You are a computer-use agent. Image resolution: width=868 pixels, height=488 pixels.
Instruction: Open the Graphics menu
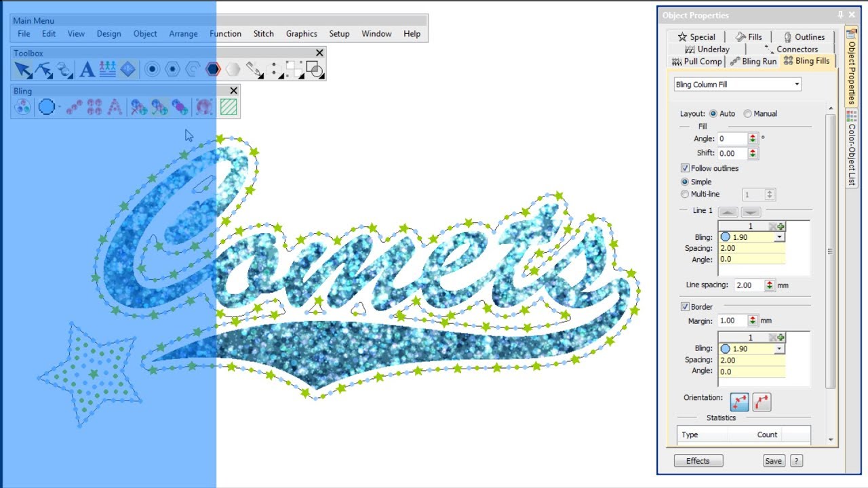click(x=302, y=34)
